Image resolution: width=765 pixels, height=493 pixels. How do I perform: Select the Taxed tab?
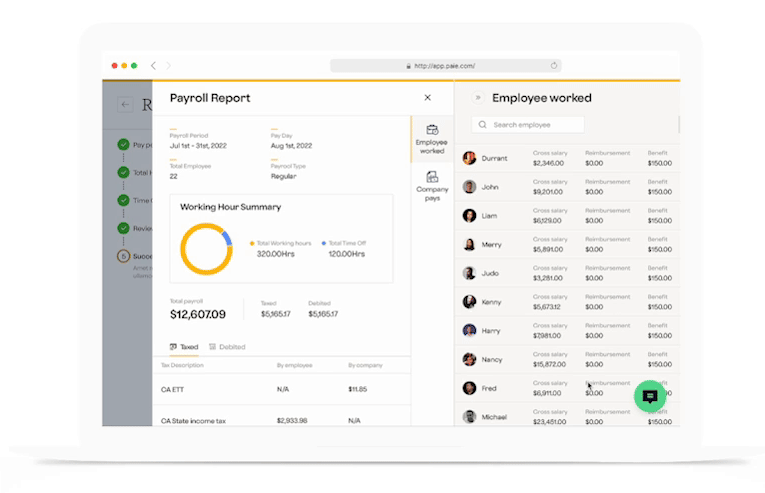[x=184, y=347]
